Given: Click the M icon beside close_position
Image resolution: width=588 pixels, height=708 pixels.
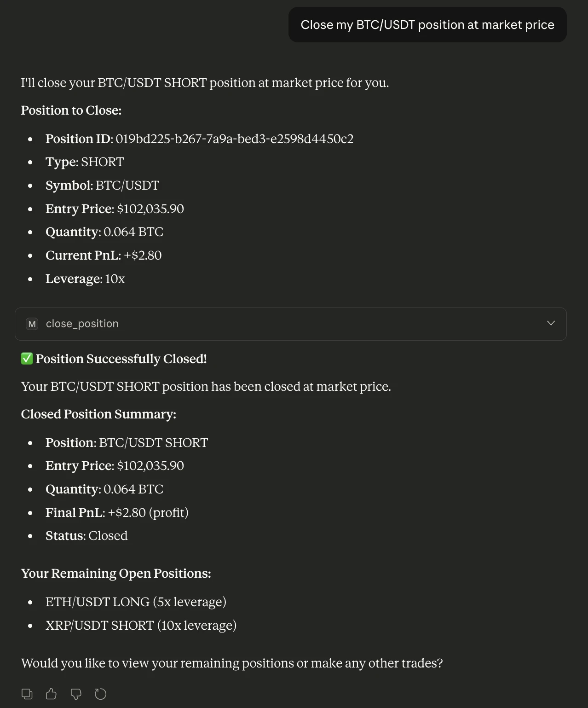Looking at the screenshot, I should pyautogui.click(x=32, y=324).
